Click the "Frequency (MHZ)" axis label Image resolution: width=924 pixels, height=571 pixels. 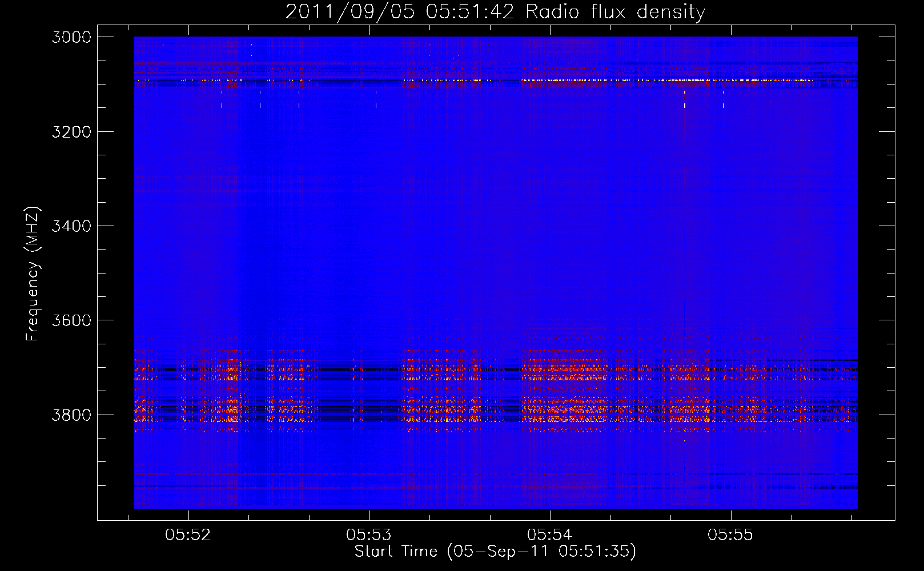coord(33,274)
